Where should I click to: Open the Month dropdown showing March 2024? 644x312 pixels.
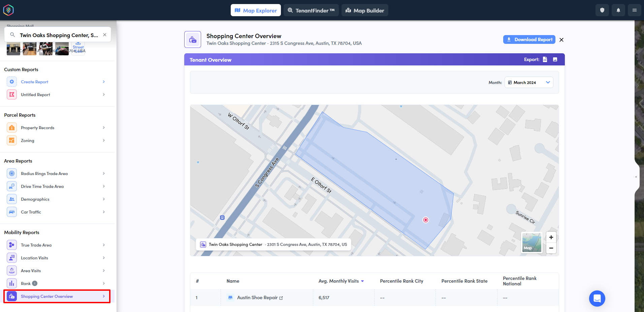[x=529, y=82]
